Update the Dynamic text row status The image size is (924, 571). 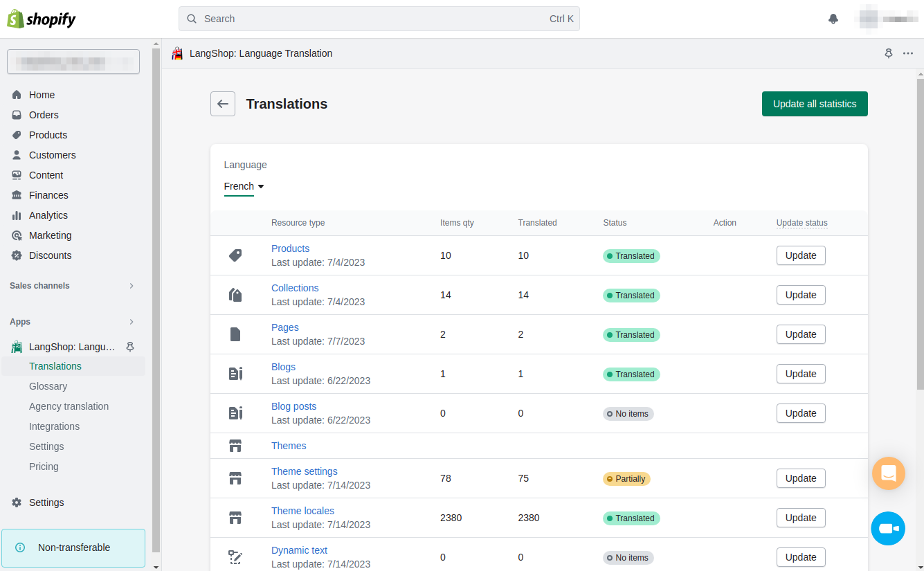pyautogui.click(x=801, y=557)
